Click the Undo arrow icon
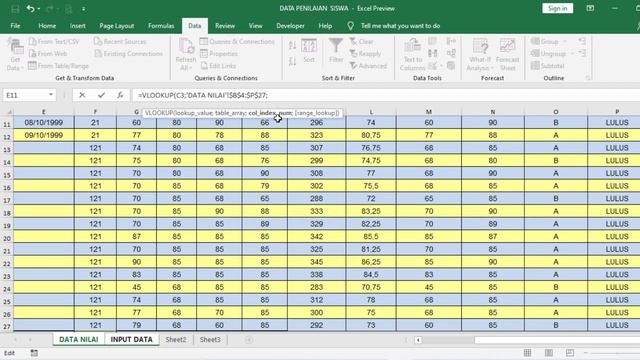The width and height of the screenshot is (640, 360). pos(30,9)
